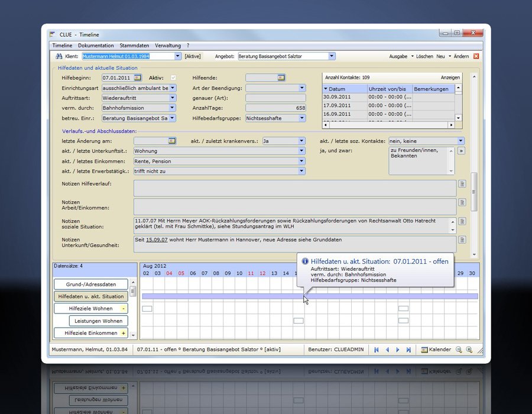Expand the Auftrittsart dropdown
The image size is (532, 414).
click(x=172, y=98)
